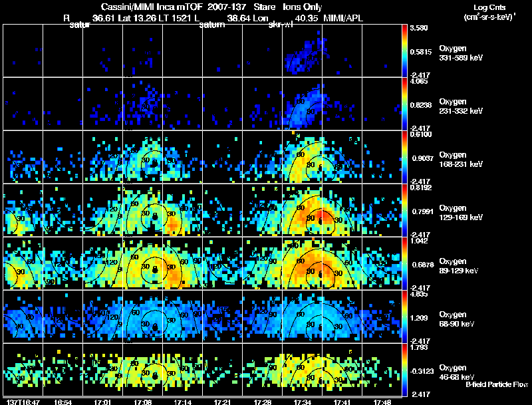Click the '17:48' time label
This screenshot has width=532, height=405.
point(382,402)
